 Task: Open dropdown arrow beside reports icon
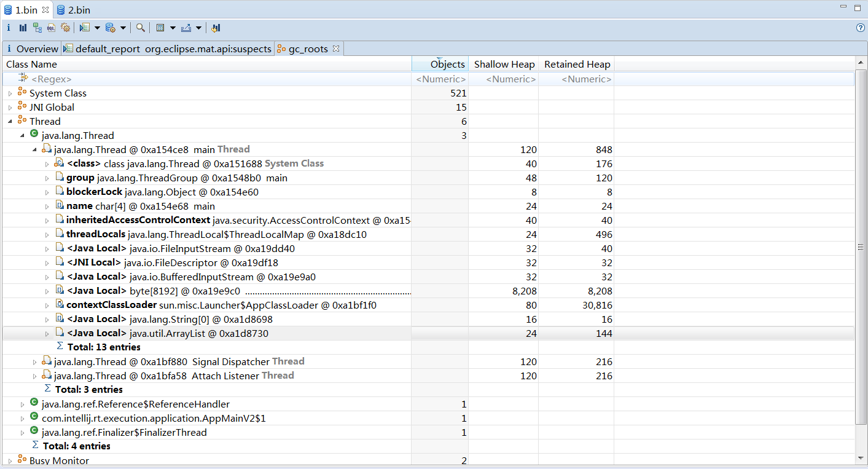pos(97,28)
